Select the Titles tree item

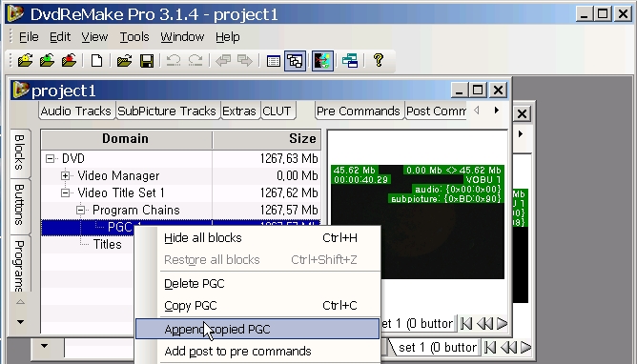(107, 244)
